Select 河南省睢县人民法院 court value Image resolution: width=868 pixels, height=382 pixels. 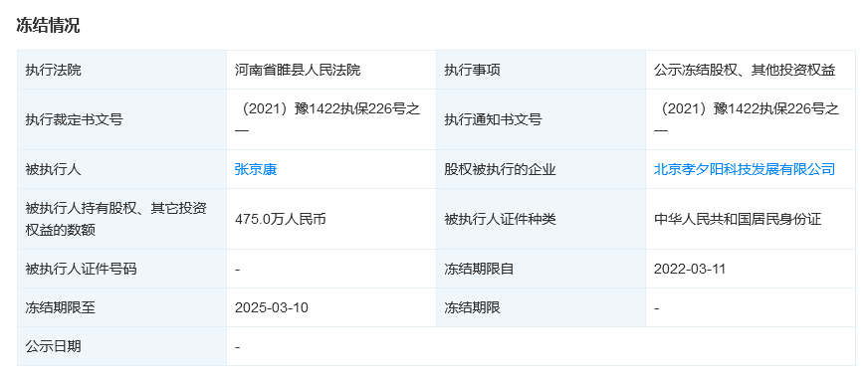[x=298, y=71]
